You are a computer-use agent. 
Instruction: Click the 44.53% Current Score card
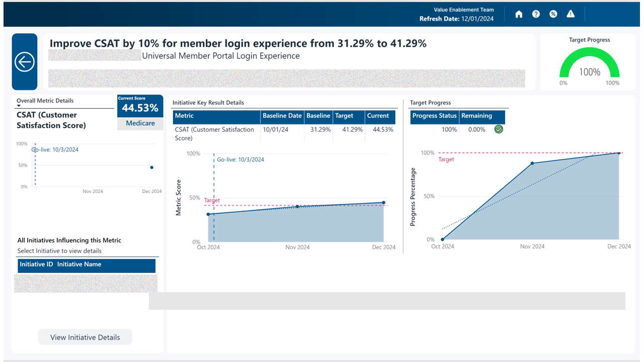coord(140,107)
